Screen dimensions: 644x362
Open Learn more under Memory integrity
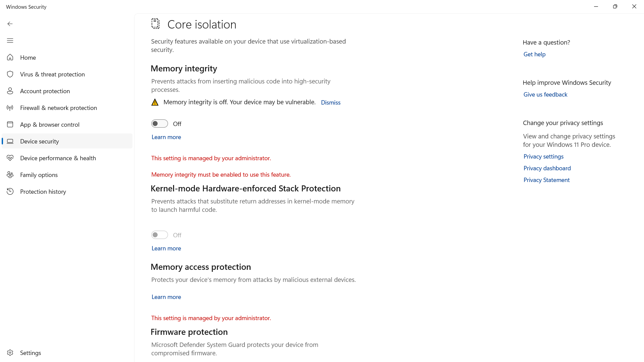click(166, 137)
